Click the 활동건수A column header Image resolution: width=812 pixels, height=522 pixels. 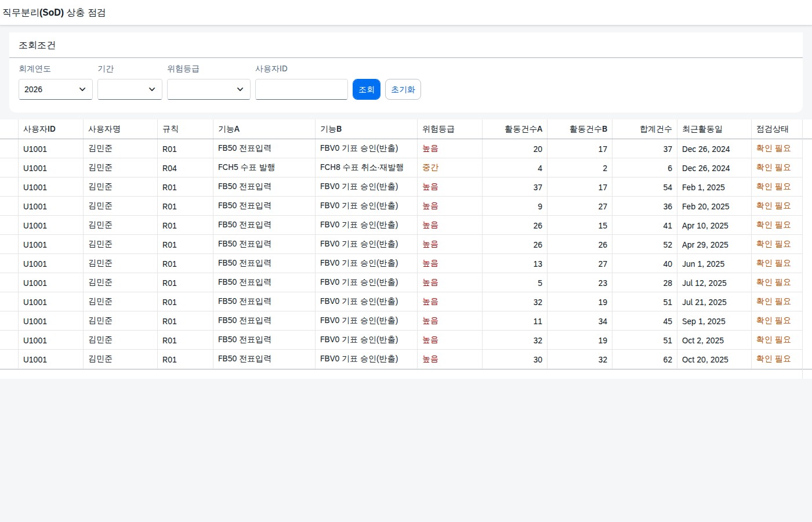pos(515,129)
